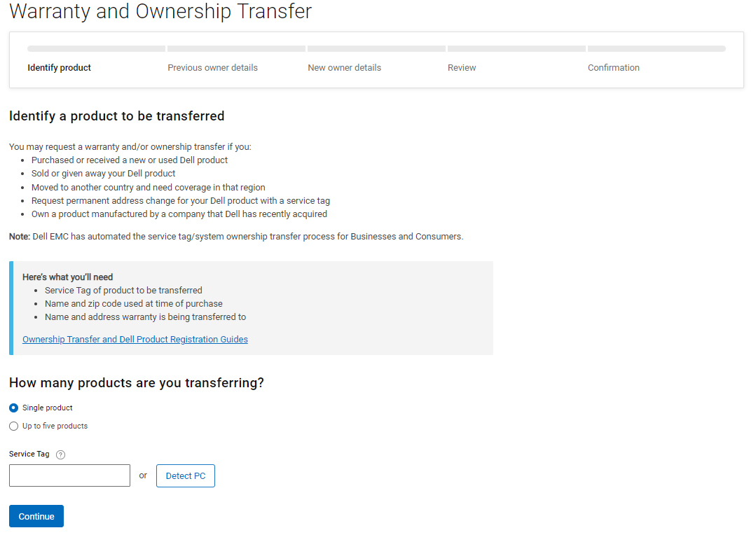Click the Here's what you'll need heading

tap(67, 277)
